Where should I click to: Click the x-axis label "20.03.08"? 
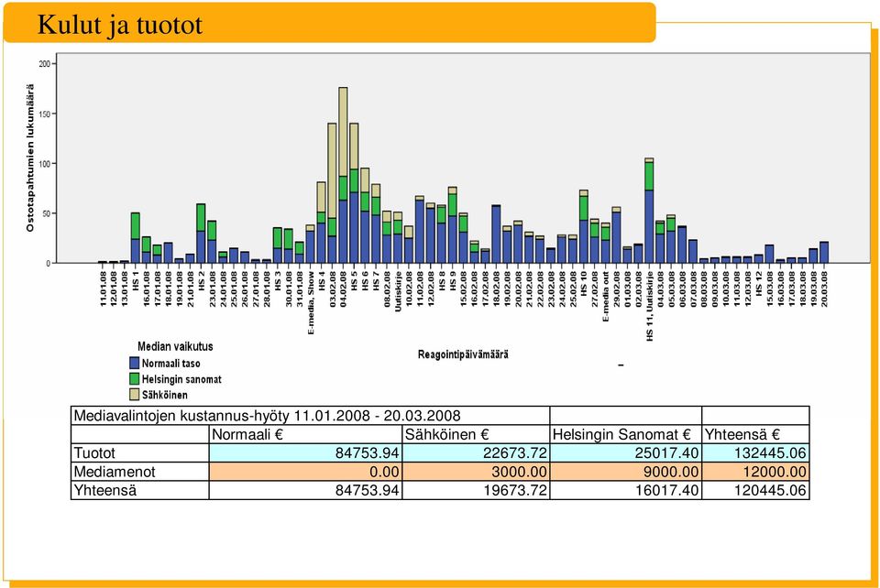[824, 289]
